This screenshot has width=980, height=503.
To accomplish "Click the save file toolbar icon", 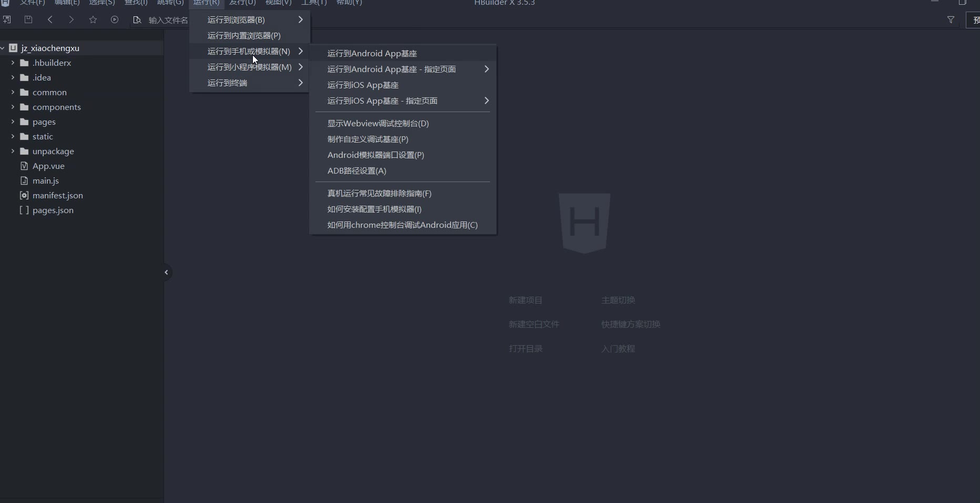I will (28, 19).
